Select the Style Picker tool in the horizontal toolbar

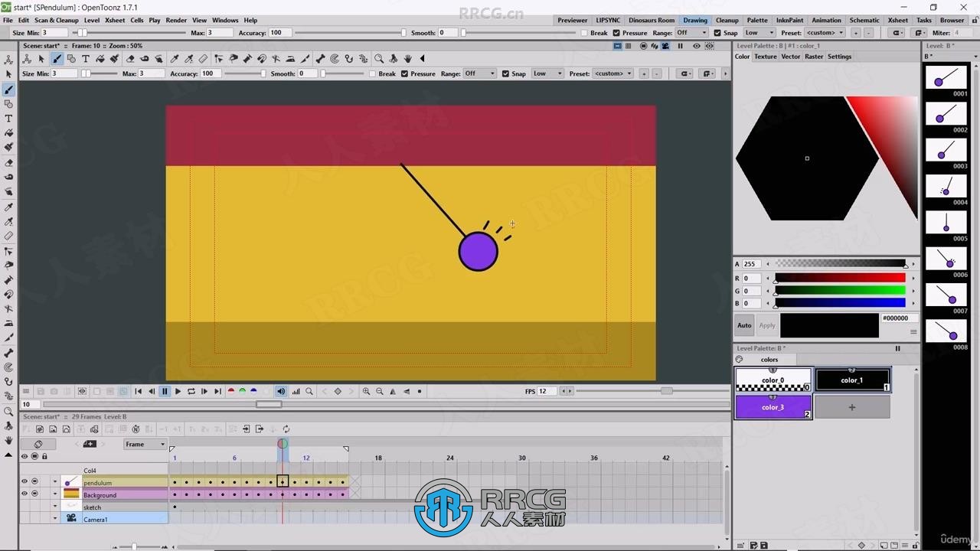tap(175, 58)
